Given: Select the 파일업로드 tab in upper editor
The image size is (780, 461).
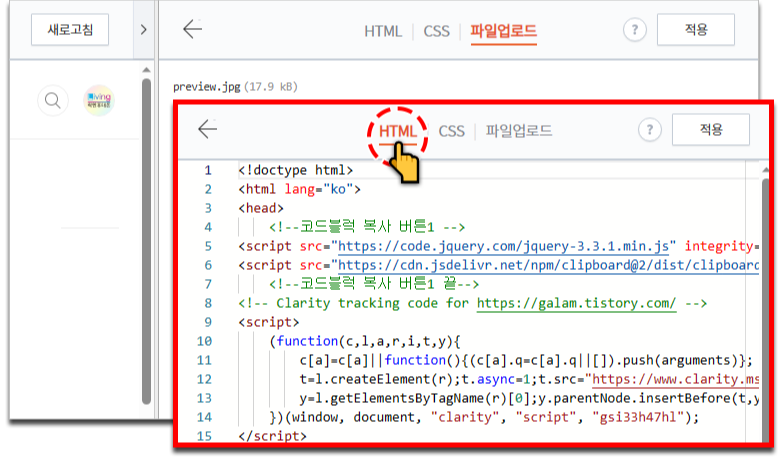Looking at the screenshot, I should pos(503,31).
